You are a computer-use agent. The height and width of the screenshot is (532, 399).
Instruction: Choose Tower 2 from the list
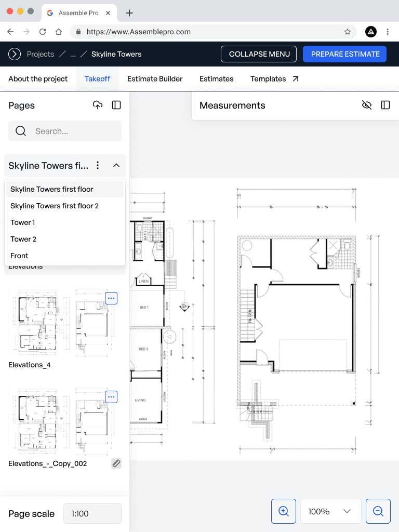[x=65, y=239]
